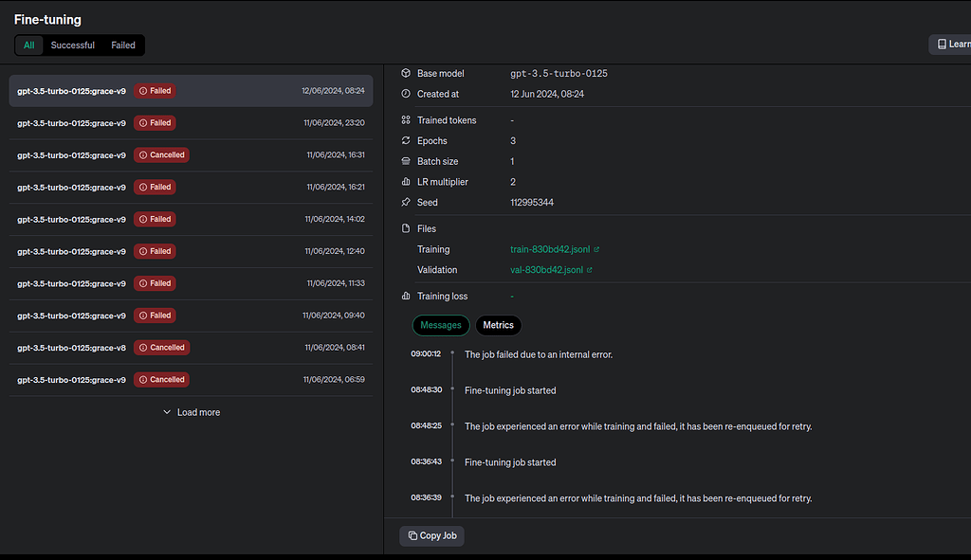
Task: Switch to the Metrics tab
Action: pyautogui.click(x=498, y=325)
